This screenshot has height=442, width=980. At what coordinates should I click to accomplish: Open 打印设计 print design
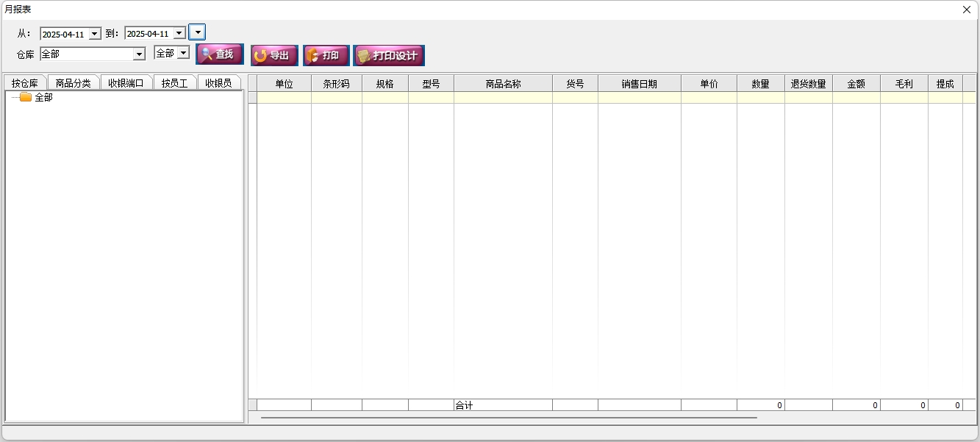[x=389, y=55]
